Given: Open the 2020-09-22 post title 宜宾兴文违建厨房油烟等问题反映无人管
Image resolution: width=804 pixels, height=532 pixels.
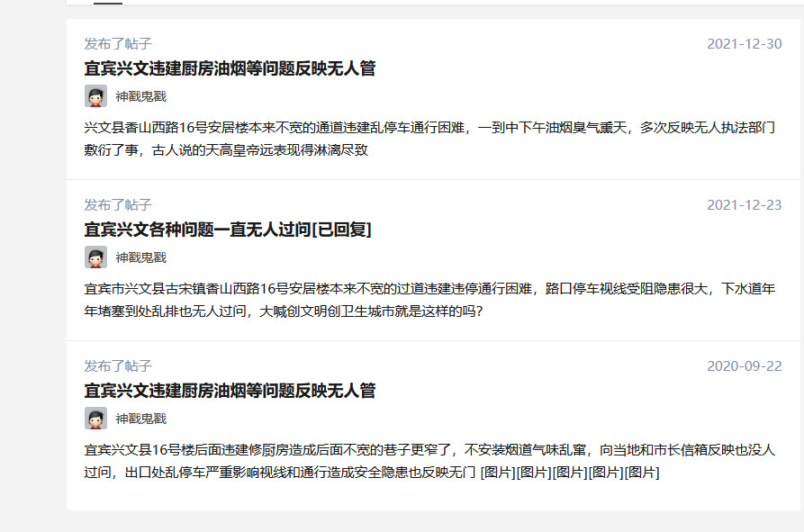Looking at the screenshot, I should click(230, 391).
